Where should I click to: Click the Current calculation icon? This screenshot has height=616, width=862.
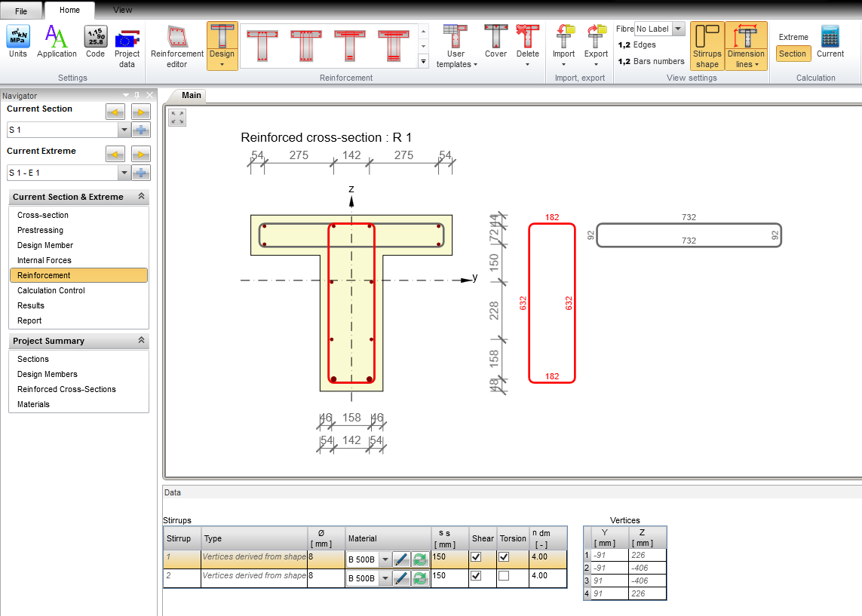pos(830,42)
